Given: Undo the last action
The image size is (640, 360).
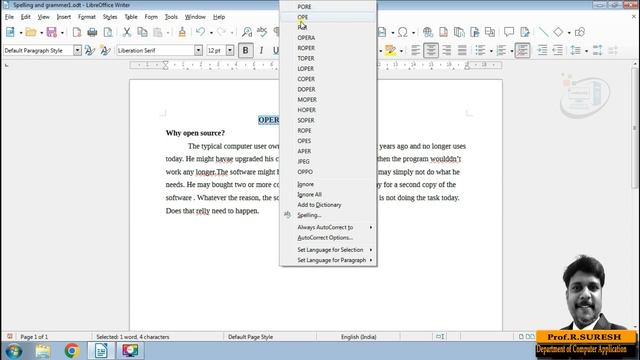Looking at the screenshot, I should pyautogui.click(x=200, y=32).
